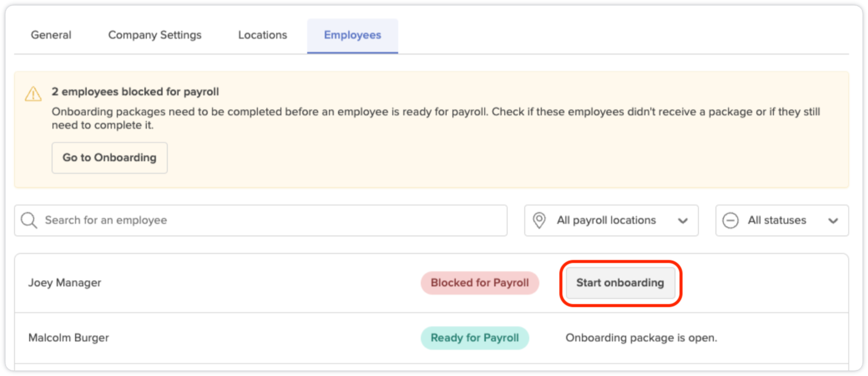Expand the All payroll locations chevron
Image resolution: width=868 pixels, height=376 pixels.
point(683,221)
